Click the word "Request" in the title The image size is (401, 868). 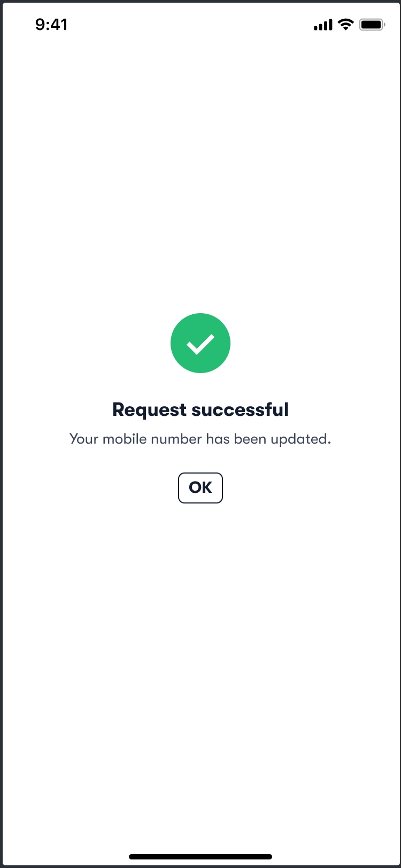149,410
